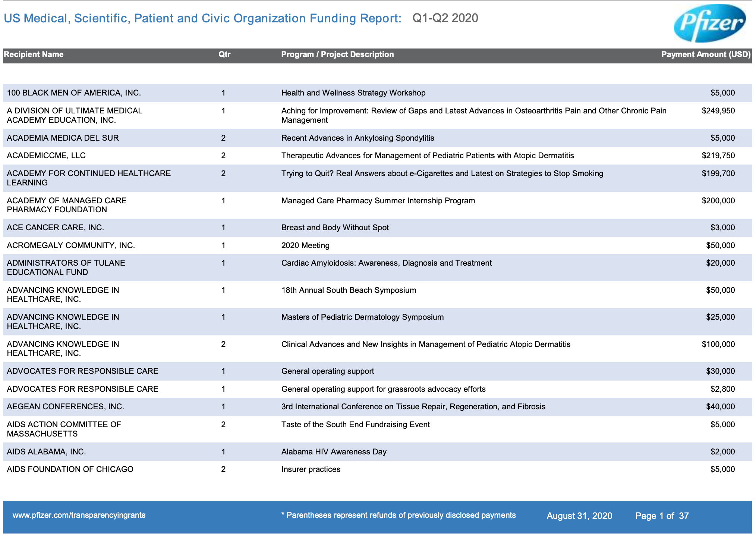Click the Qtr column header
The image size is (756, 535).
click(224, 54)
